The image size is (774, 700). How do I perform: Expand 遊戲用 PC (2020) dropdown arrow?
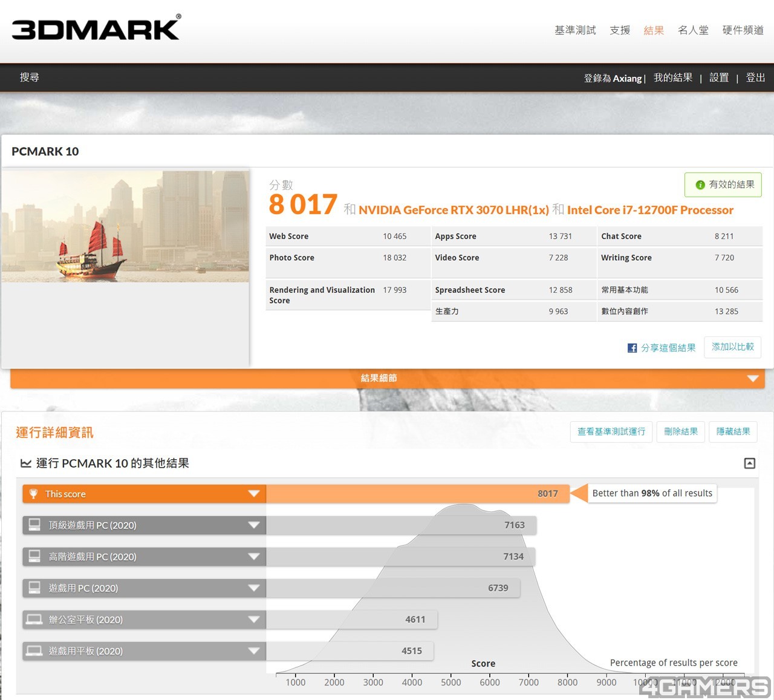click(x=254, y=588)
